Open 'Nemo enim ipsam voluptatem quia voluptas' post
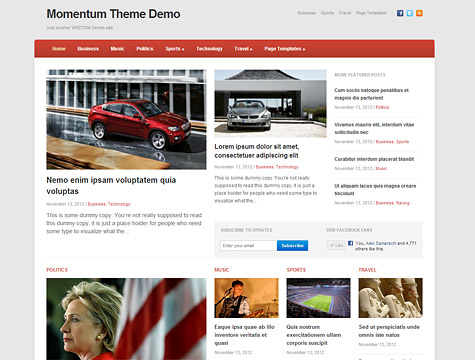Image resolution: width=475 pixels, height=360 pixels. (111, 186)
